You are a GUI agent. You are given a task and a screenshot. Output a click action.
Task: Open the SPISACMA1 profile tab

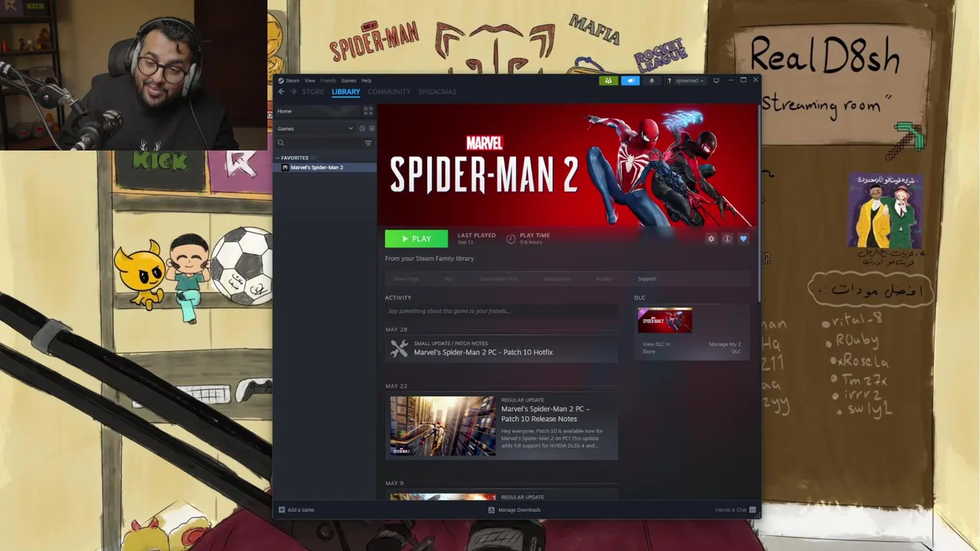coord(437,92)
